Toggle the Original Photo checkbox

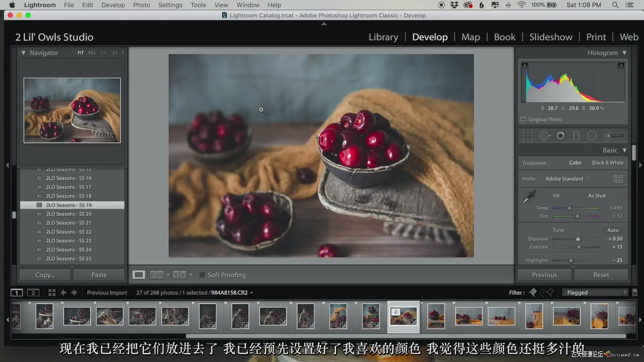(523, 119)
